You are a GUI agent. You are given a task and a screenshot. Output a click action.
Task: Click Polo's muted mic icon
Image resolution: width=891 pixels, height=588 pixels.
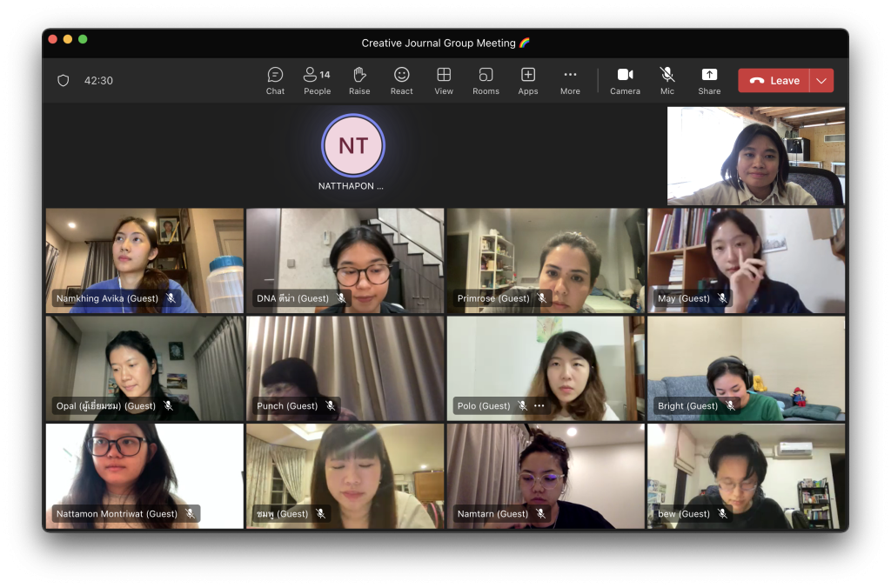point(523,405)
